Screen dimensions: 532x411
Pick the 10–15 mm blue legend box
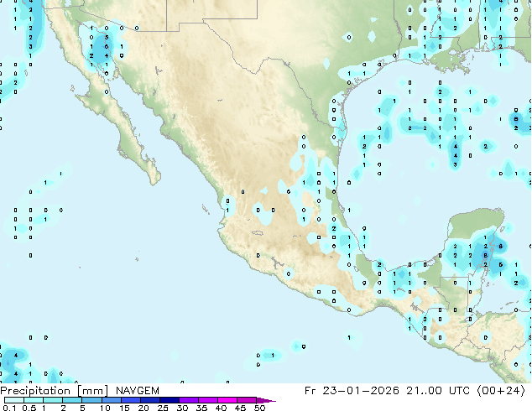[x=111, y=400]
